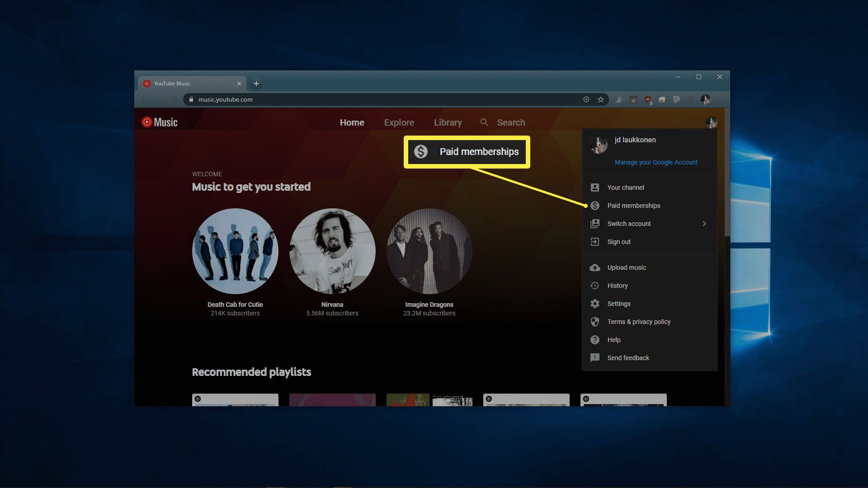Toggle the Nirvana artist profile image

[x=332, y=251]
